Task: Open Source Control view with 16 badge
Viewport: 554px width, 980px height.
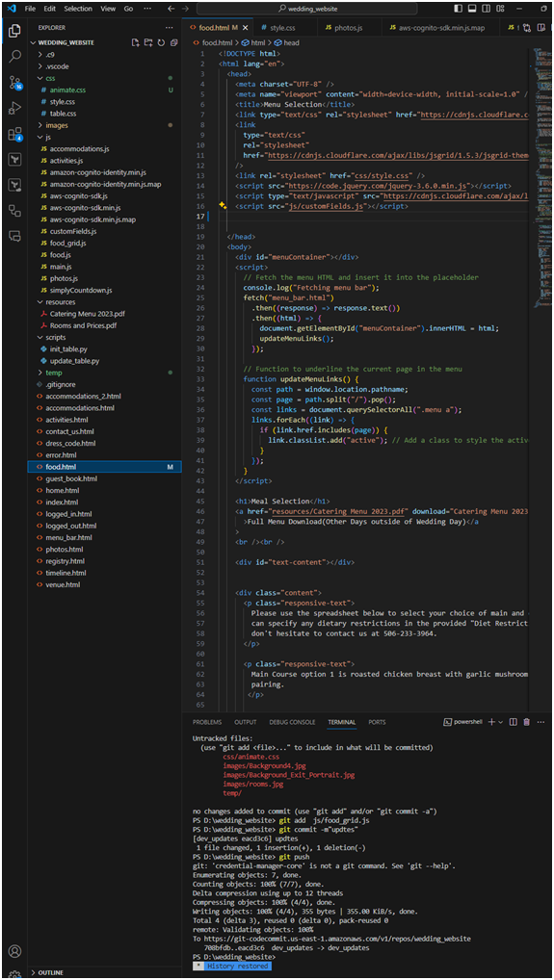Action: point(15,83)
